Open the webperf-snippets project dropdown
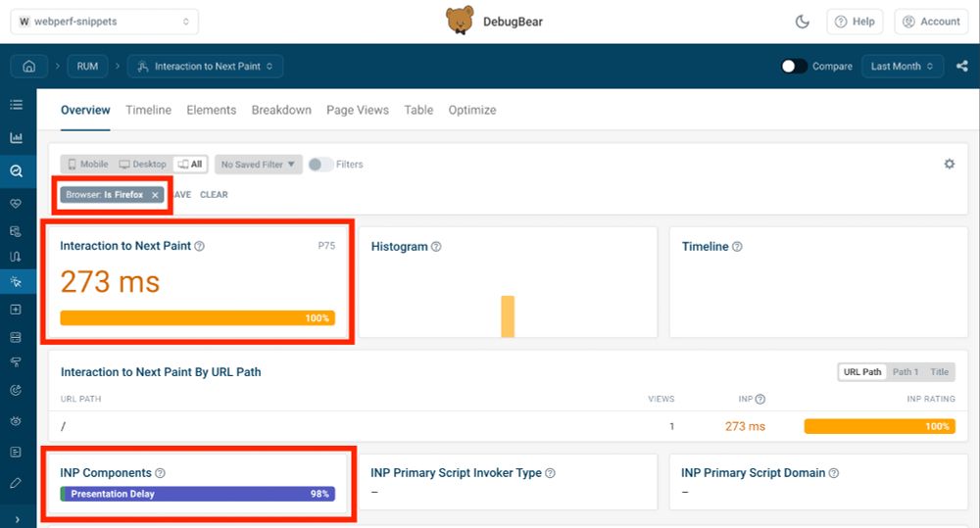980x528 pixels. click(x=105, y=22)
